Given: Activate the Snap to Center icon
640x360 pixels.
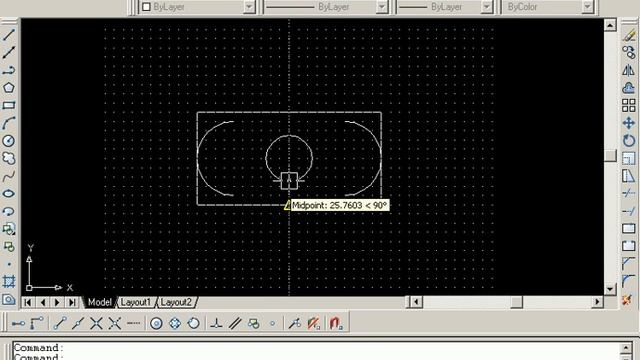Looking at the screenshot, I should 156,324.
